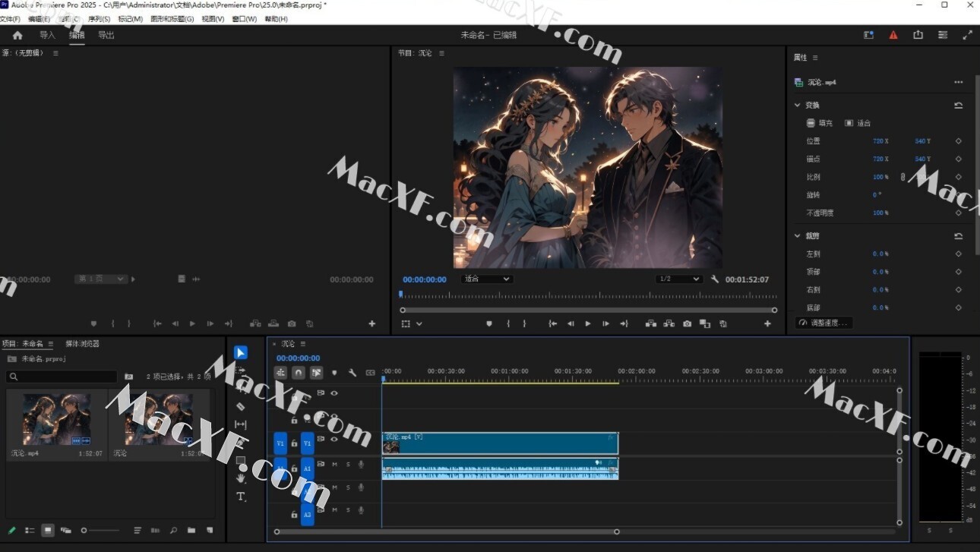Click Find magnifier icon in Project panel footer
Image resolution: width=980 pixels, height=552 pixels.
(174, 531)
